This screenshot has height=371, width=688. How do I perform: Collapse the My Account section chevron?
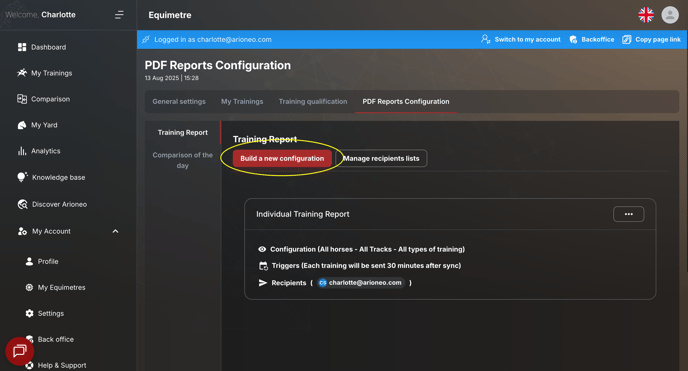[x=115, y=231]
